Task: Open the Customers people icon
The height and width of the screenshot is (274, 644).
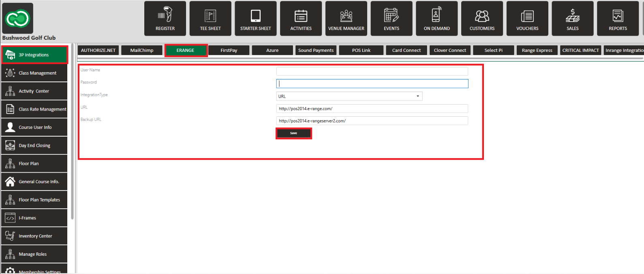Action: click(482, 18)
